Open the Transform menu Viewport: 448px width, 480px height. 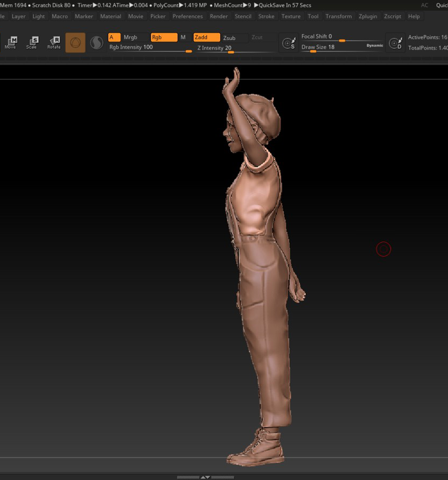point(339,16)
